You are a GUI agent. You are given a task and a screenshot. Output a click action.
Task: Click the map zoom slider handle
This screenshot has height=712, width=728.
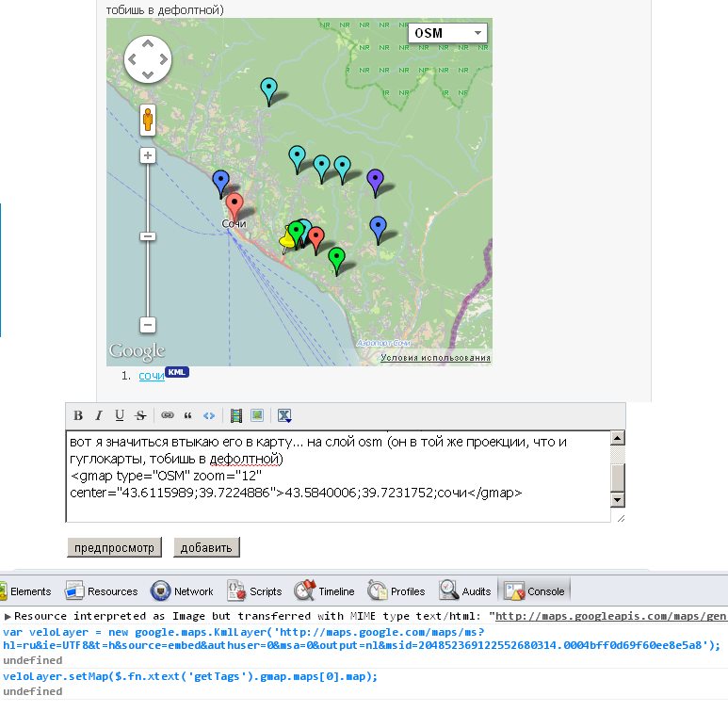(x=148, y=236)
